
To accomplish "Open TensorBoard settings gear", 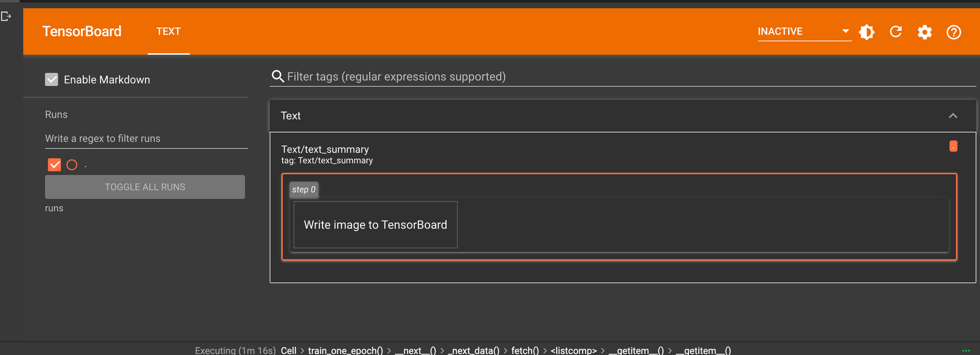I will pos(925,32).
